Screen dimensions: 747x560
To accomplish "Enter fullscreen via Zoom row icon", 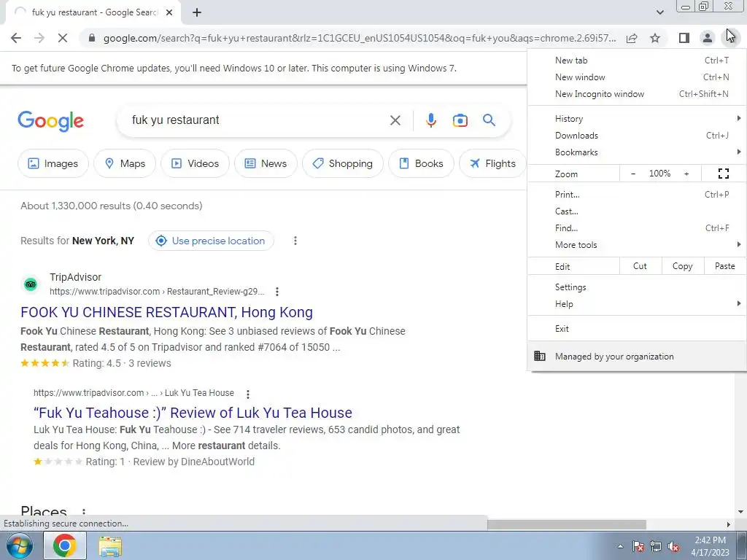I will (723, 174).
